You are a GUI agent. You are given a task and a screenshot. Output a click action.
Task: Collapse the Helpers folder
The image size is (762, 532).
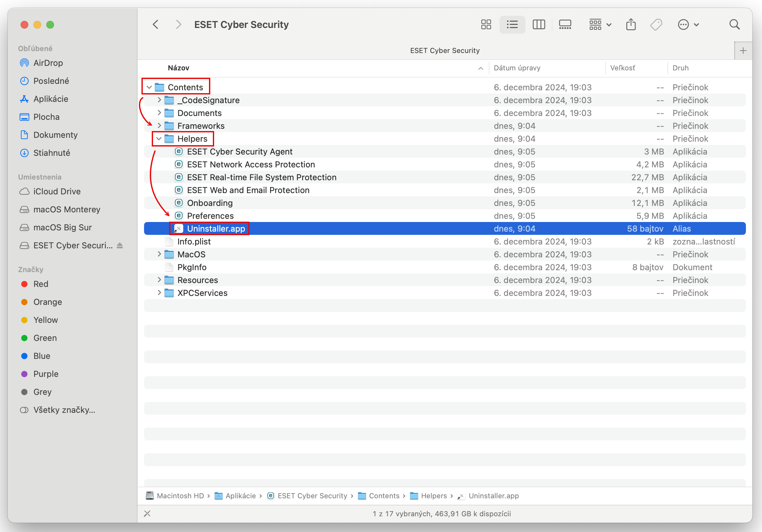(159, 139)
